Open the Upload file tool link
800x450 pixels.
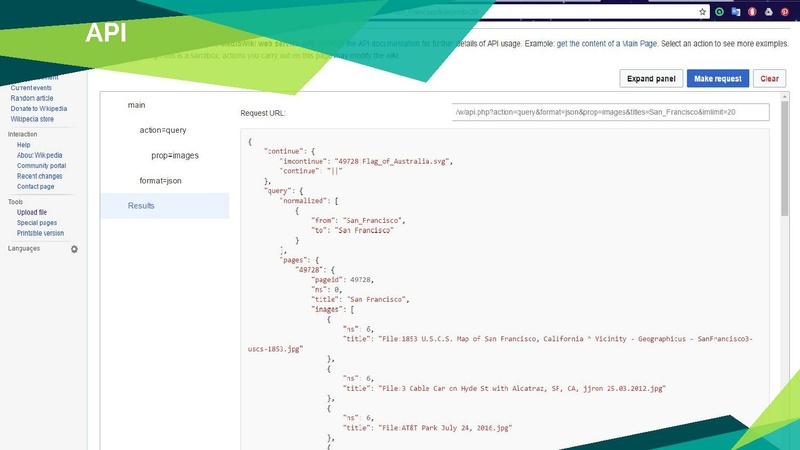point(32,212)
